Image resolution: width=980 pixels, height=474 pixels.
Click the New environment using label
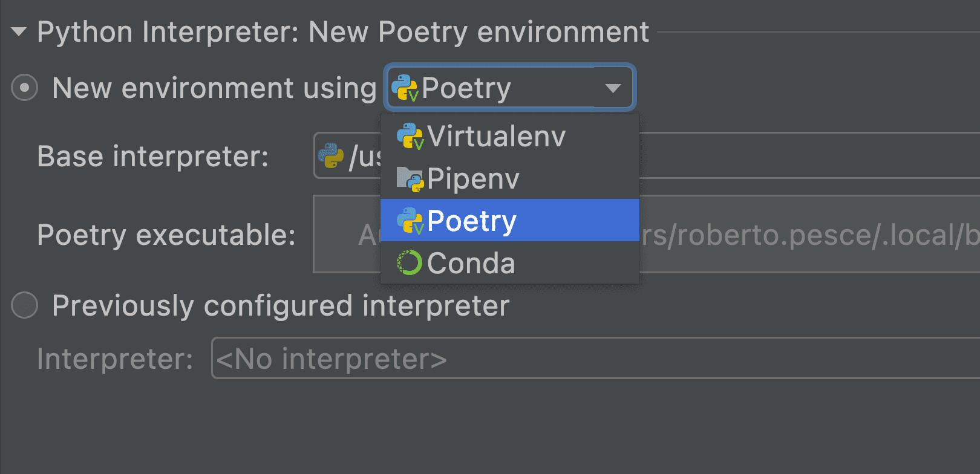tap(215, 88)
